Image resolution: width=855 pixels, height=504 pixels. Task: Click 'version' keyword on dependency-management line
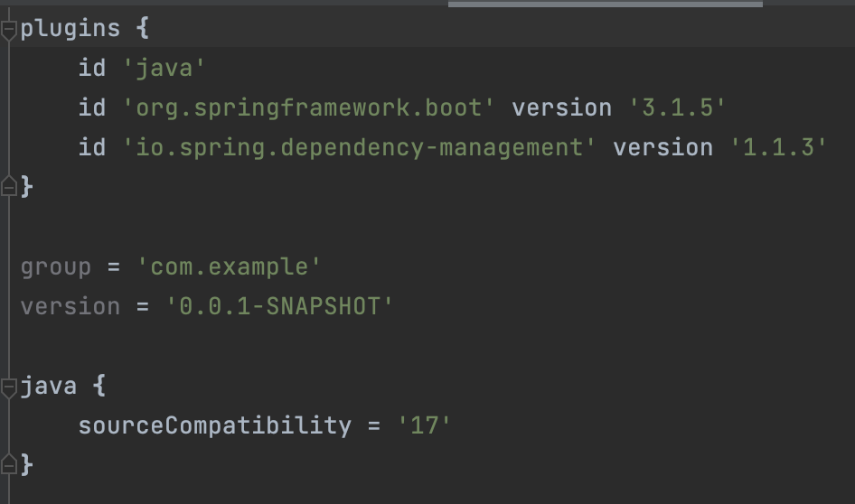click(x=663, y=147)
